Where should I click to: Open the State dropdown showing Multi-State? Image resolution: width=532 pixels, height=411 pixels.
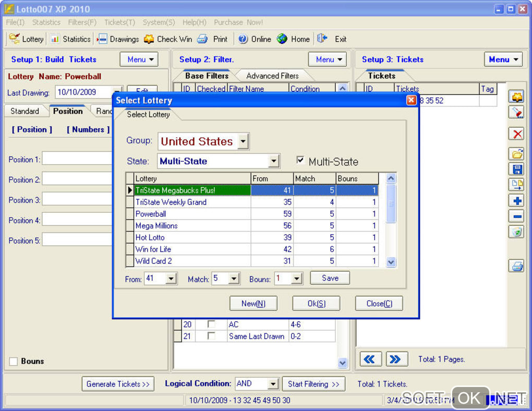274,161
